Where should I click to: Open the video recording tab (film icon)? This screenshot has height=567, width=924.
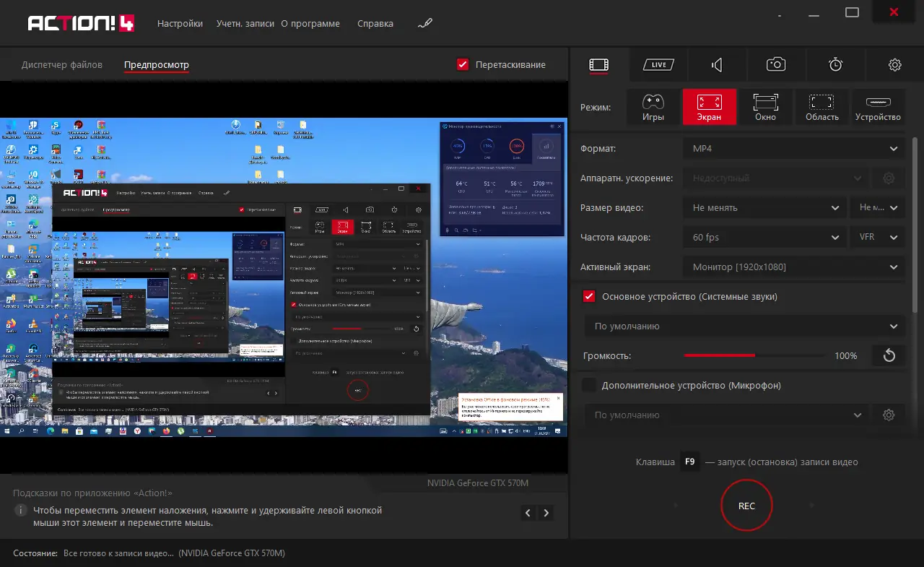coord(599,65)
